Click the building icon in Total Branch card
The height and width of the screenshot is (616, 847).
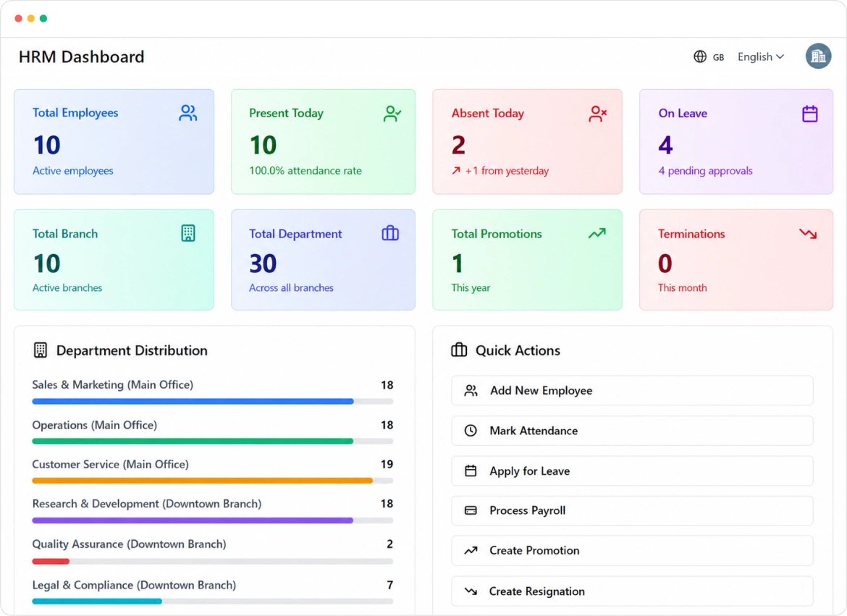188,233
